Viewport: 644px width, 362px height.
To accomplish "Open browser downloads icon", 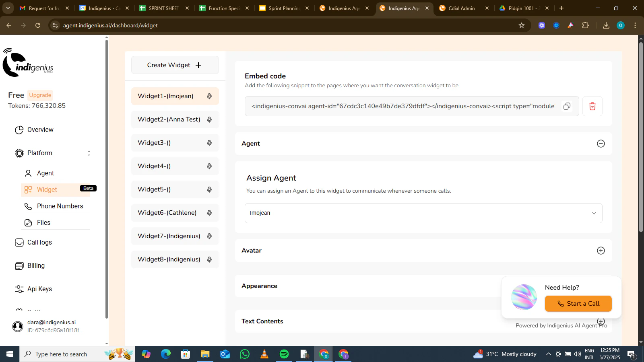I will [606, 25].
